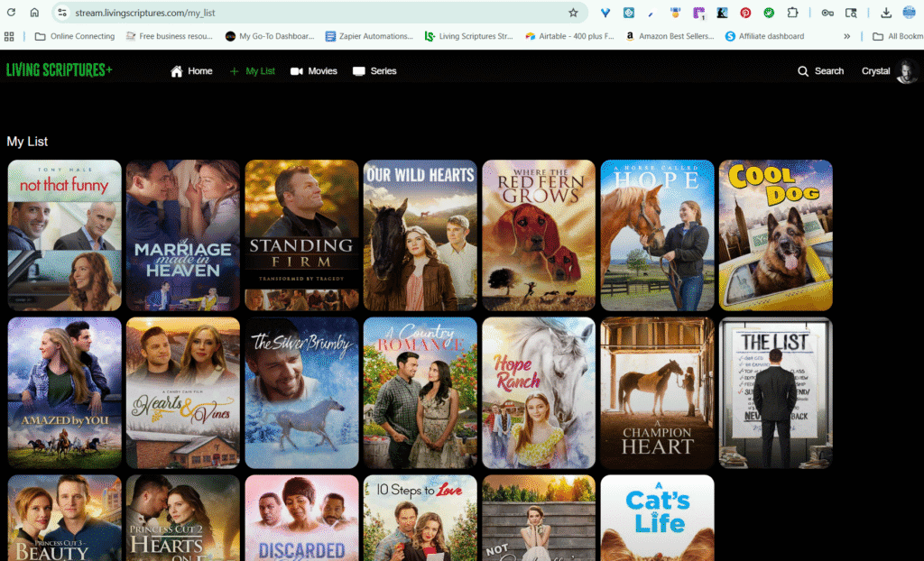Expand hidden bookmarks with the double chevron
The width and height of the screenshot is (924, 561).
coord(846,36)
